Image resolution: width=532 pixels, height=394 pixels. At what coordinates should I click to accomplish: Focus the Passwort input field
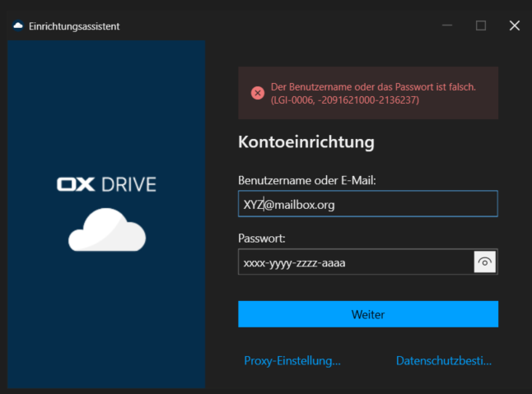pos(354,262)
